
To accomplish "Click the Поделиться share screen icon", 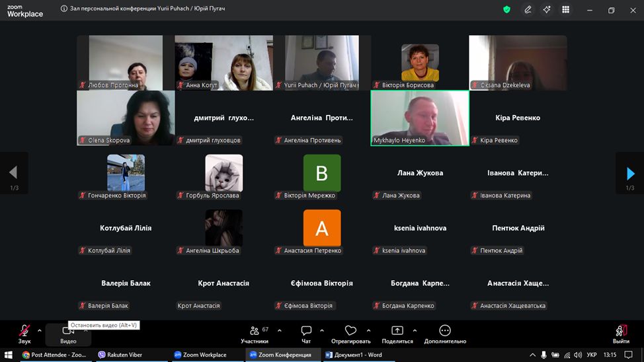I will click(397, 331).
